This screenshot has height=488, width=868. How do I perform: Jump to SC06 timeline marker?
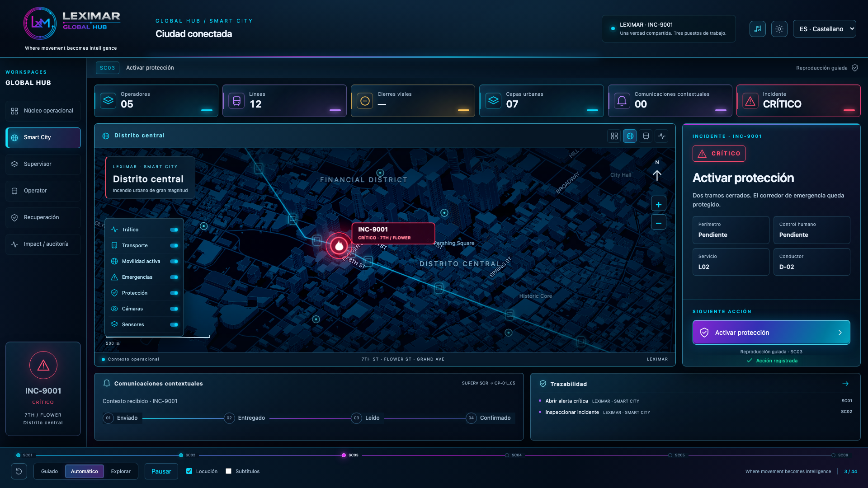(834, 455)
